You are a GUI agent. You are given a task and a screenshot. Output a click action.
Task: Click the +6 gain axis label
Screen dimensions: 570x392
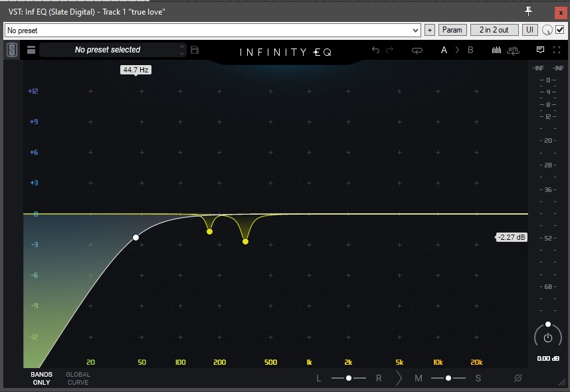tap(34, 152)
